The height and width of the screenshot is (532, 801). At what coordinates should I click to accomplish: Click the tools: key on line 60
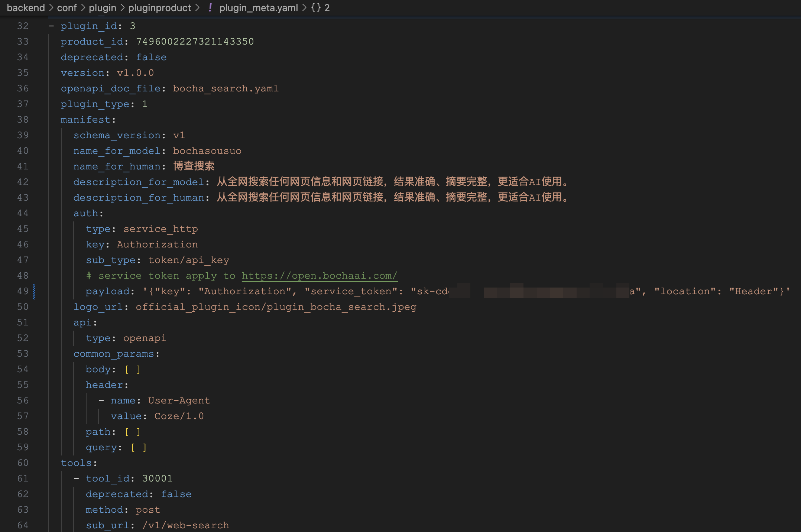79,463
